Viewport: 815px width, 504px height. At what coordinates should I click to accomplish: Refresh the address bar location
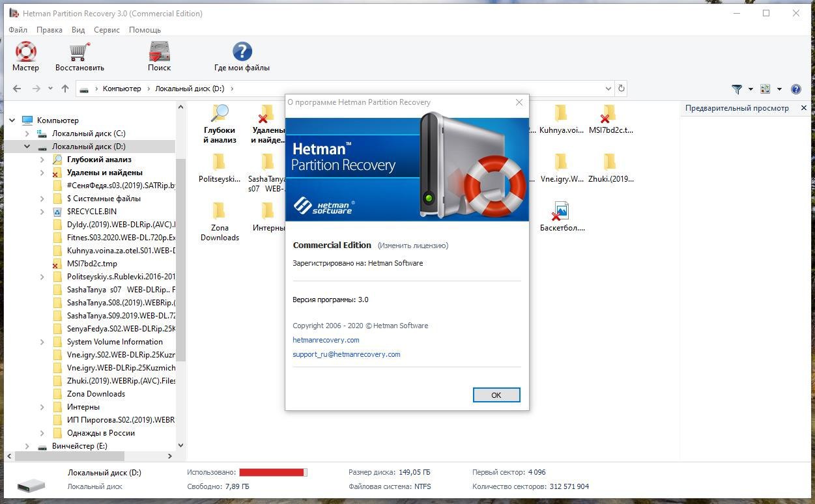(622, 89)
